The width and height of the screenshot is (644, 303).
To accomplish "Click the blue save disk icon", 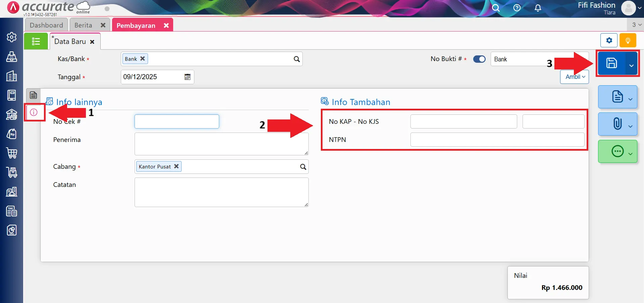I will 611,63.
